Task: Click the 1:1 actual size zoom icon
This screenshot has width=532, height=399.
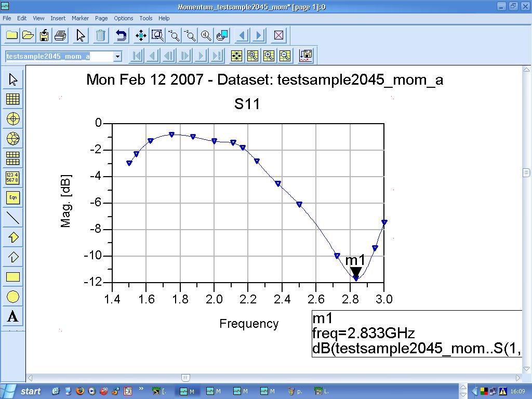Action: click(206, 35)
